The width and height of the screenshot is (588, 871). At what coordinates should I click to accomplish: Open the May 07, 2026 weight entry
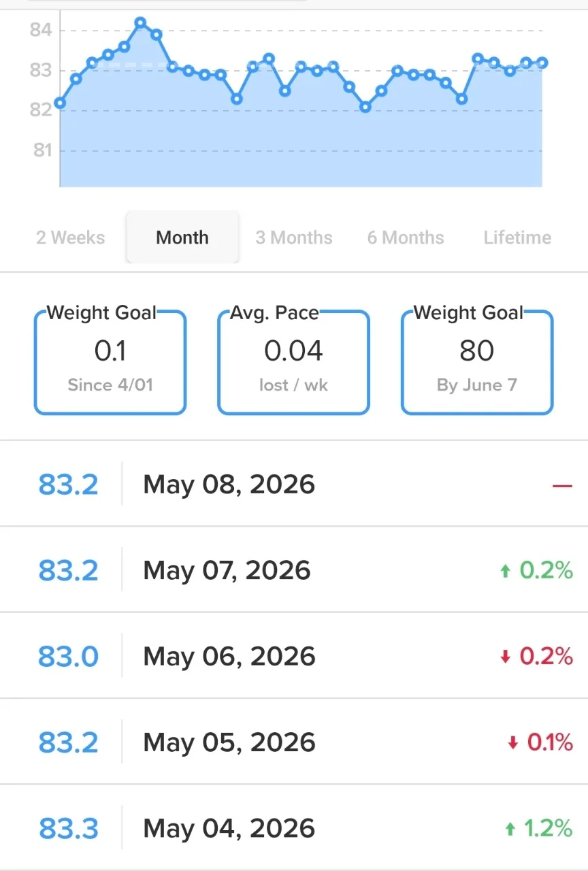(x=294, y=570)
